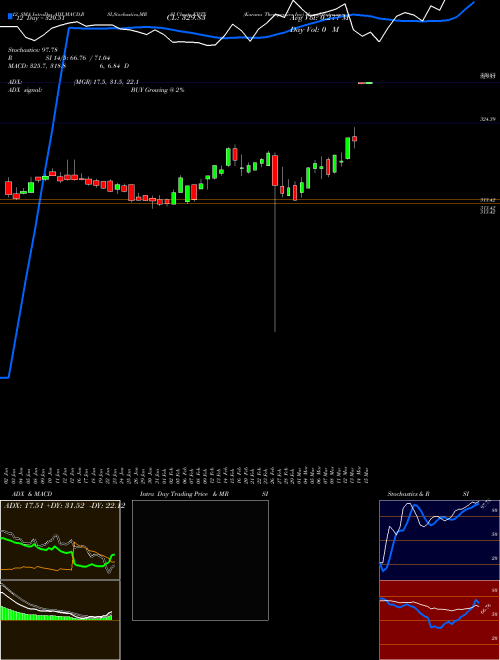Click the 324.39 price axis label

(x=488, y=120)
